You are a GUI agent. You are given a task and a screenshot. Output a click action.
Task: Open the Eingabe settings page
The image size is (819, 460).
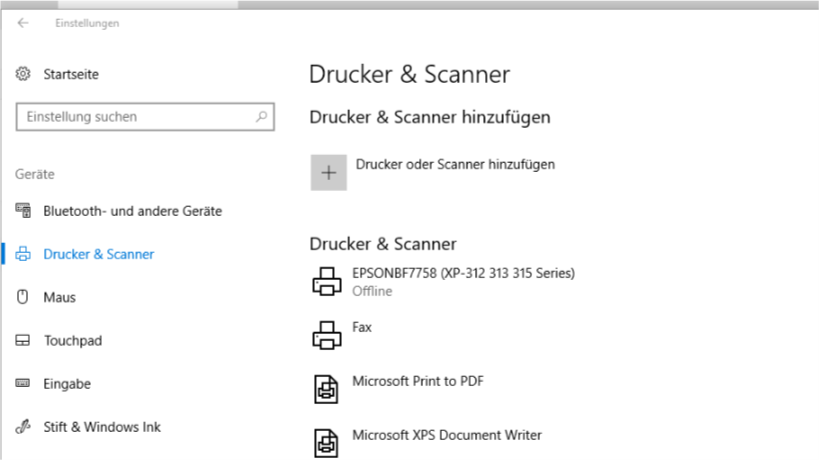pyautogui.click(x=67, y=384)
